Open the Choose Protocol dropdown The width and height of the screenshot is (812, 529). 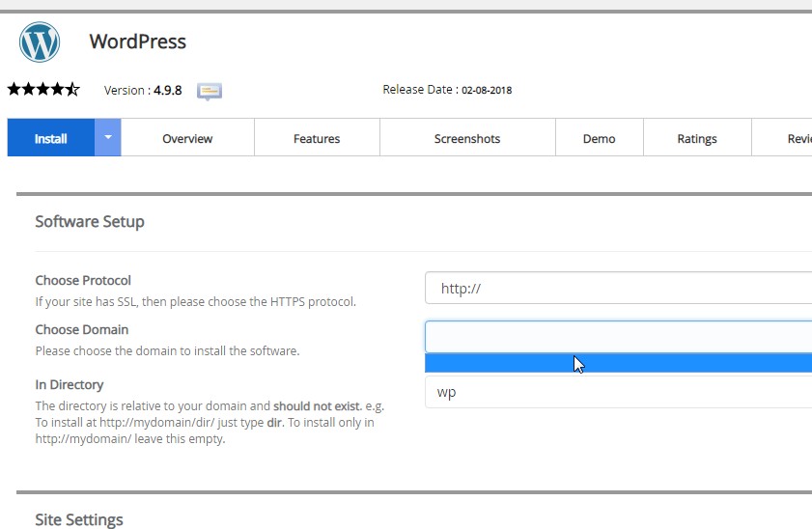tap(618, 288)
